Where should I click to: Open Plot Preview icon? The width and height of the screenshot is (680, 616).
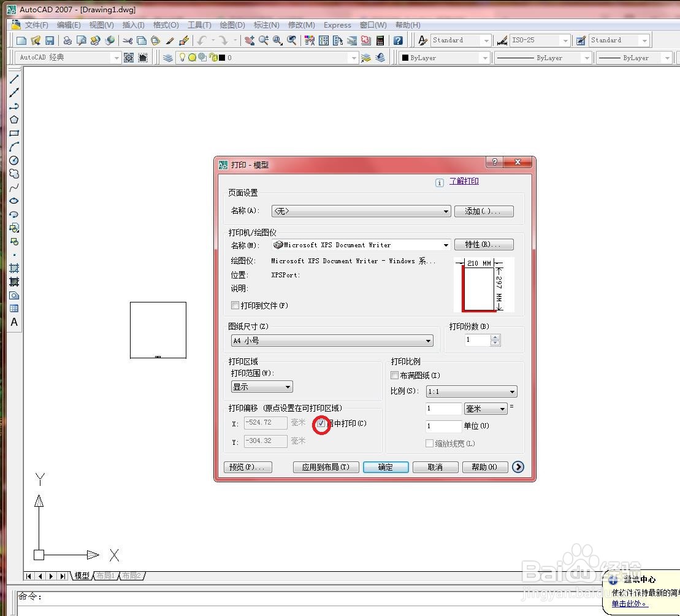point(81,40)
